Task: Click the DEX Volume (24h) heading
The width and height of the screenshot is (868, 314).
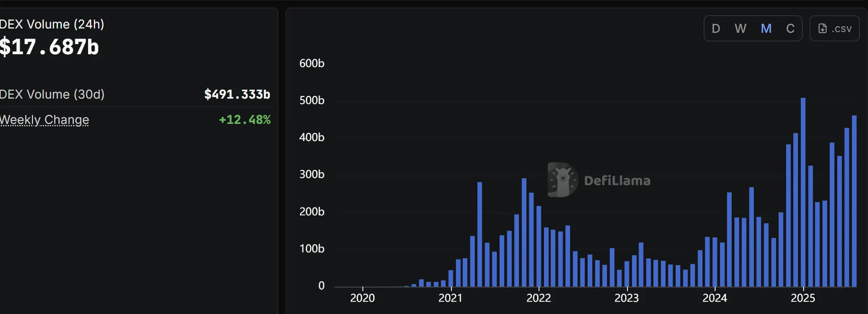Action: [x=52, y=24]
